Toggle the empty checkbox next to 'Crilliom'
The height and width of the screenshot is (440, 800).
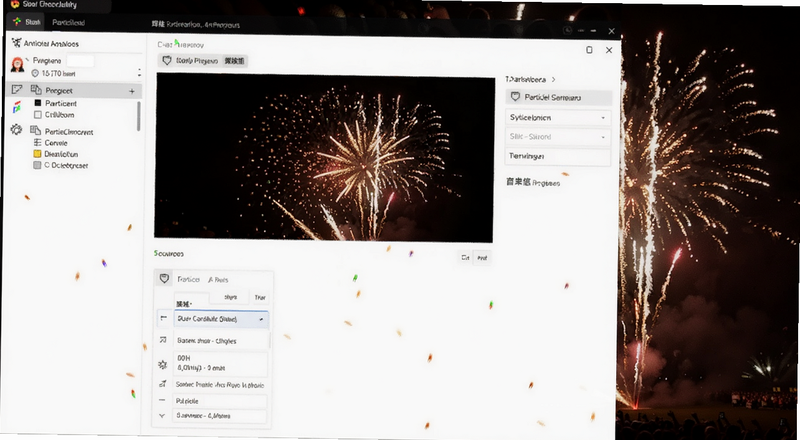[x=37, y=115]
